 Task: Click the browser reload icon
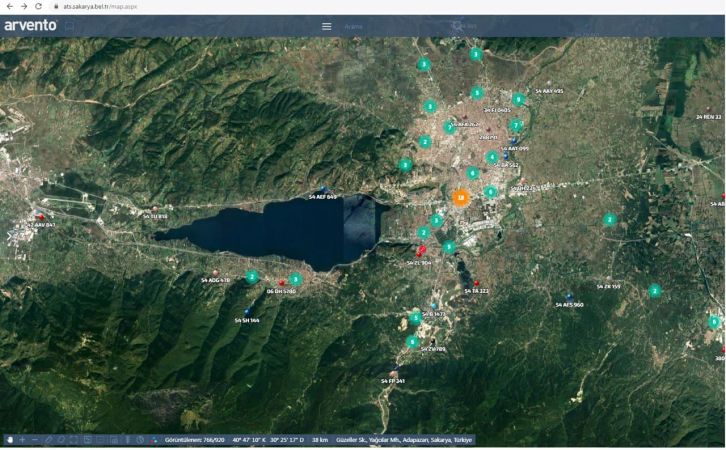38,6
